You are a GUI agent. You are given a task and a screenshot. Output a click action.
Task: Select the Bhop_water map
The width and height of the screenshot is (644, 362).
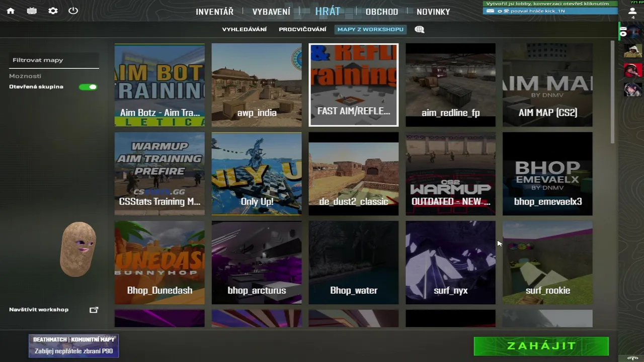[354, 263]
